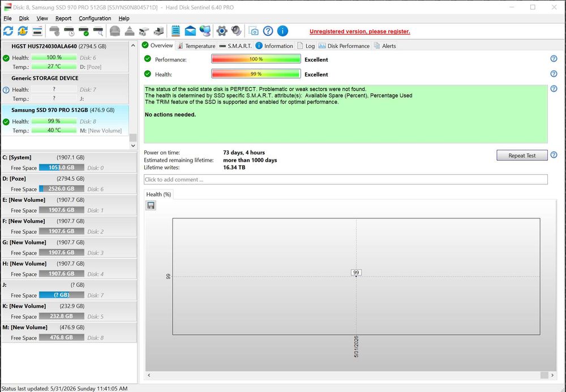Screen dimensions: 566x392
Task: Click the help icon beside Repeat Test
Action: [554, 155]
